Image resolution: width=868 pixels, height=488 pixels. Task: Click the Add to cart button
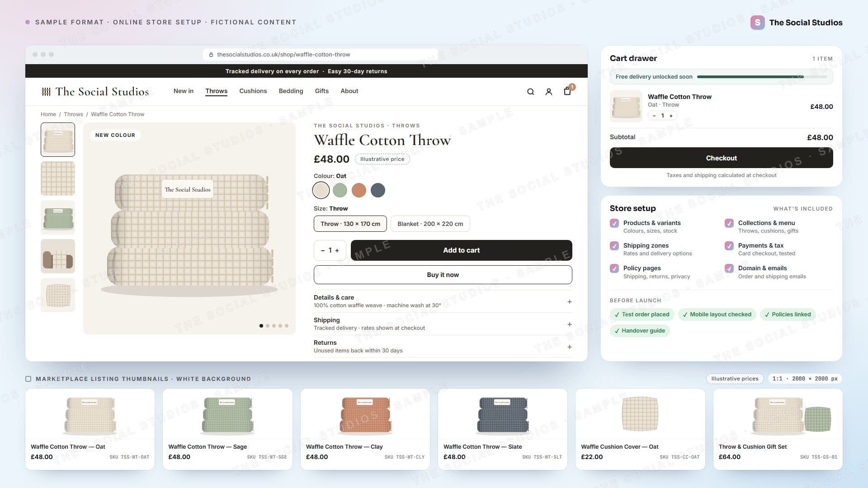(461, 250)
